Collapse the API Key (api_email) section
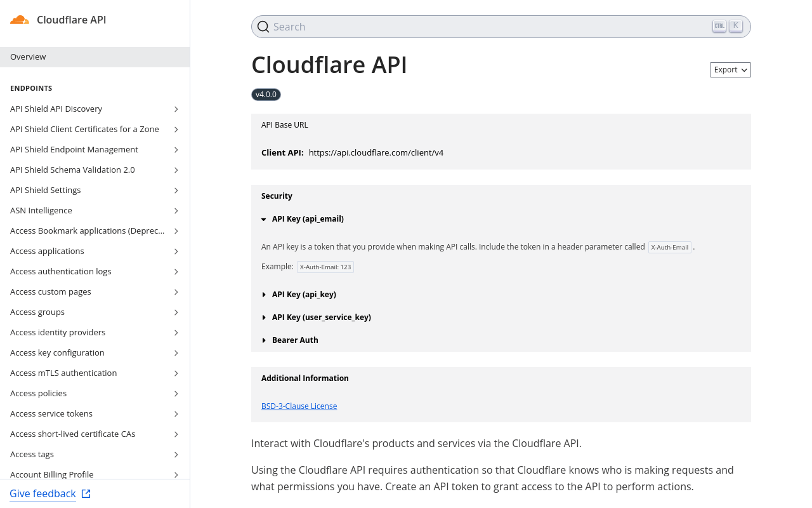The height and width of the screenshot is (508, 812). (x=303, y=218)
